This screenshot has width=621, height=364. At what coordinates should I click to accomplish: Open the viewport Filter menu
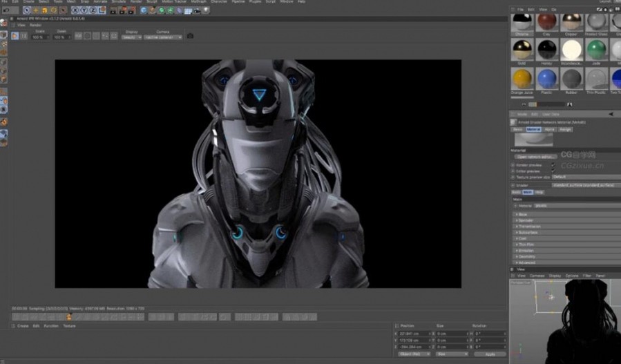tap(587, 276)
